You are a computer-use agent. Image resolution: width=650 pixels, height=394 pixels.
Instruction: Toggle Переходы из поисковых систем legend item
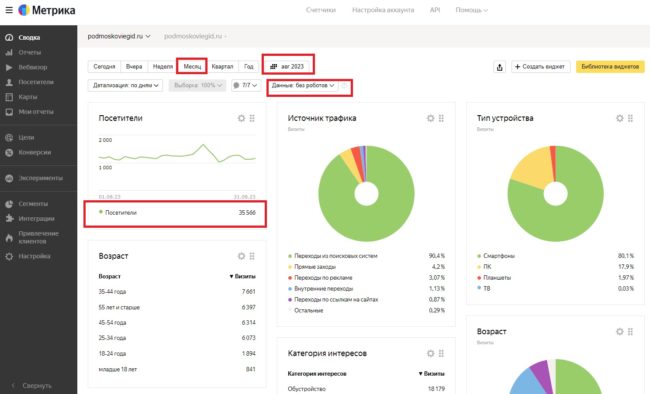(333, 256)
